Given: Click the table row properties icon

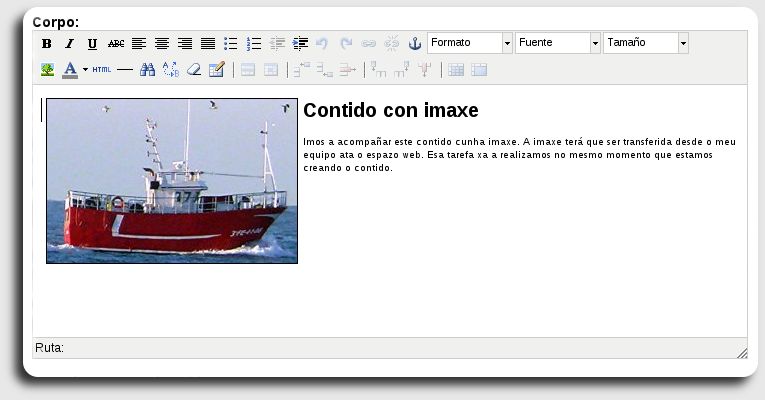Looking at the screenshot, I should coord(248,70).
